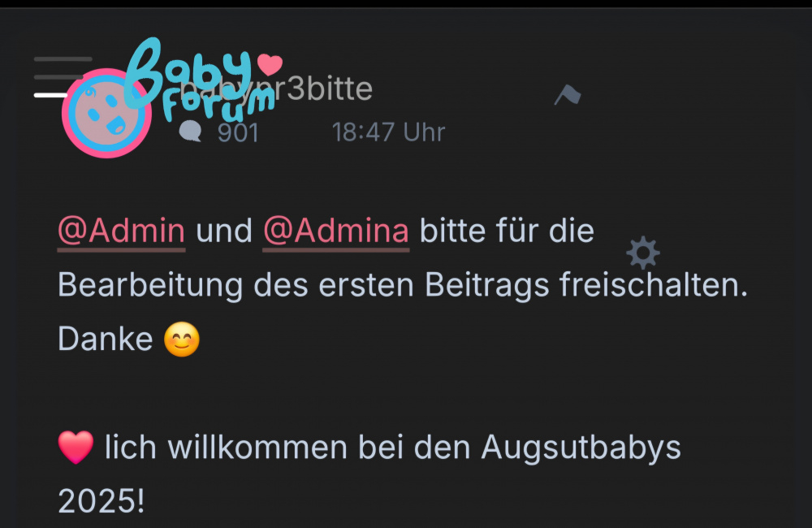Open post options via gear icon

click(x=643, y=253)
